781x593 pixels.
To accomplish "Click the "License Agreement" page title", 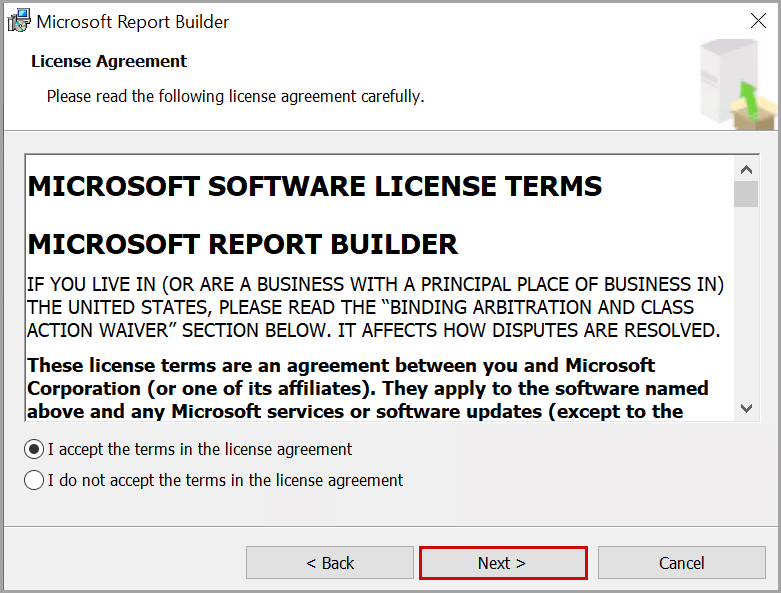I will click(x=109, y=61).
